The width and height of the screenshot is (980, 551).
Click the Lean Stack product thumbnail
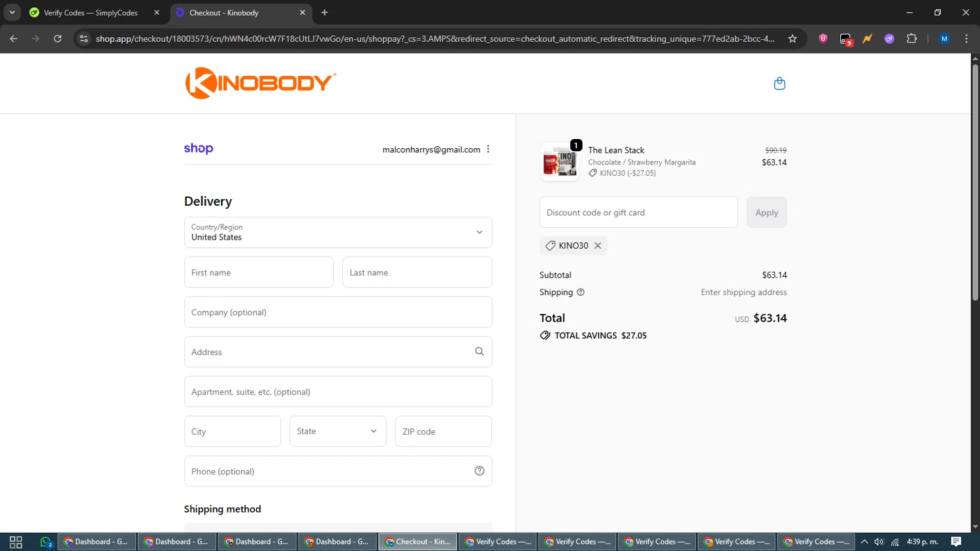[x=560, y=162]
